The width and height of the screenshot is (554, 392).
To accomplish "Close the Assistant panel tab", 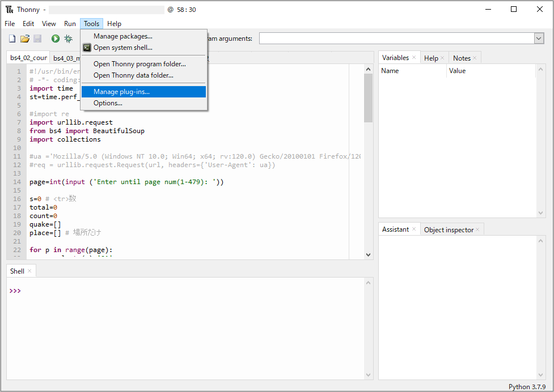I will pyautogui.click(x=414, y=229).
